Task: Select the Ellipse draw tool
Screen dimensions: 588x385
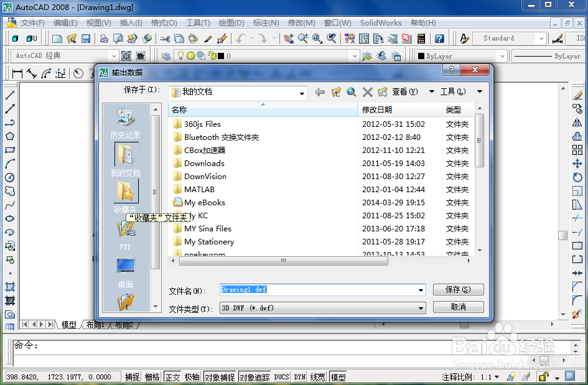Action: (10, 218)
